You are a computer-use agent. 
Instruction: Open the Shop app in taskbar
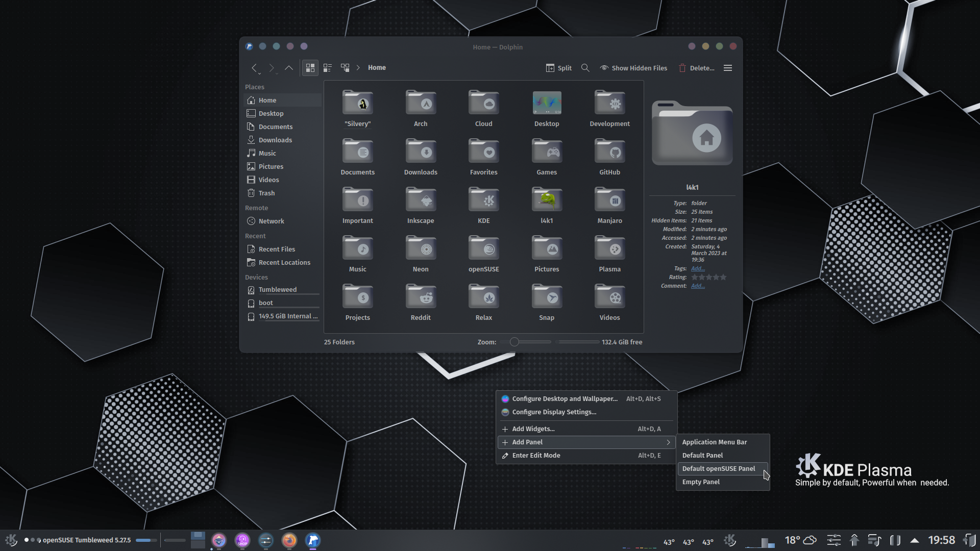tap(242, 540)
